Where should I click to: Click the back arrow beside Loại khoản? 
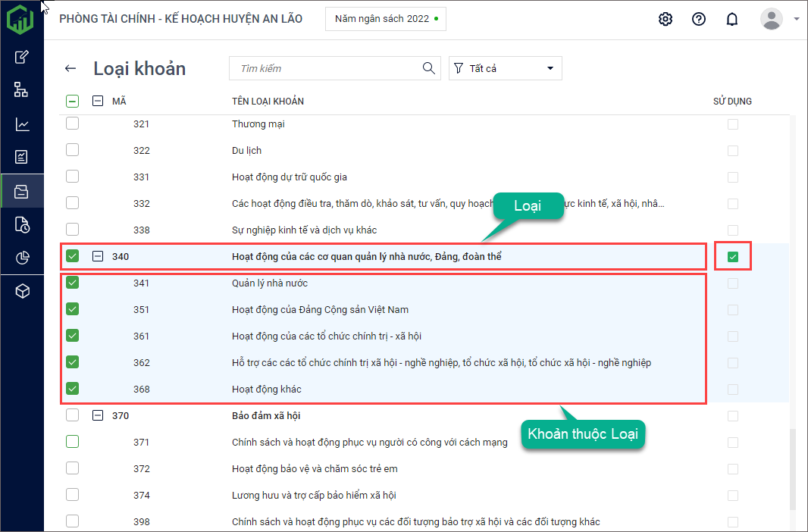click(x=70, y=68)
